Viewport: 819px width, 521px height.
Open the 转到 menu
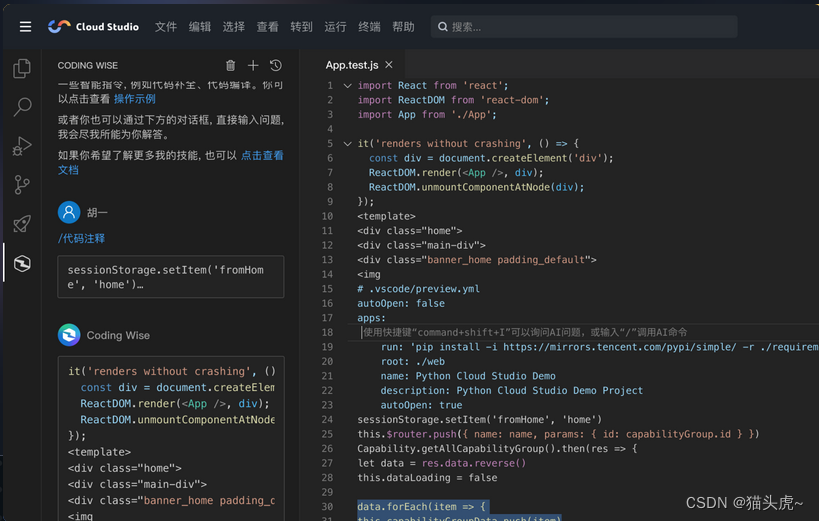point(301,27)
